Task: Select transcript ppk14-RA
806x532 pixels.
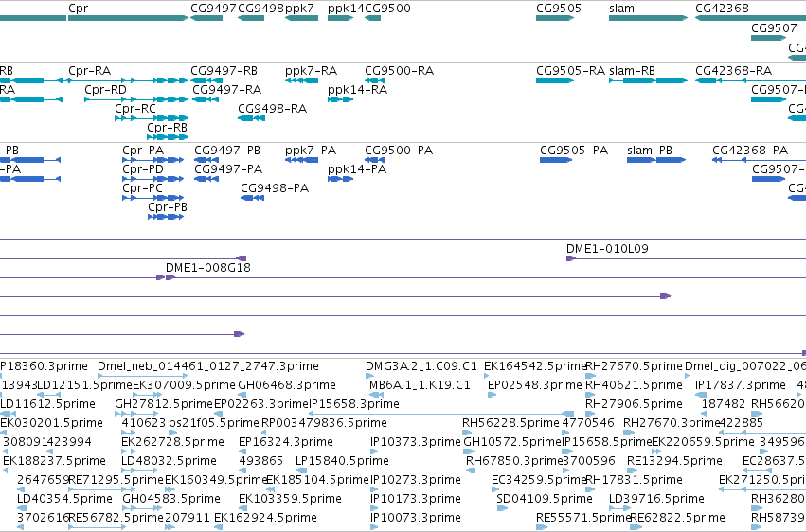Action: 340,99
